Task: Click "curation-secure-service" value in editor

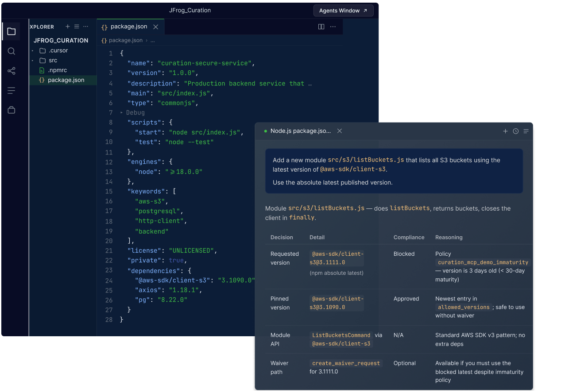Action: click(205, 63)
